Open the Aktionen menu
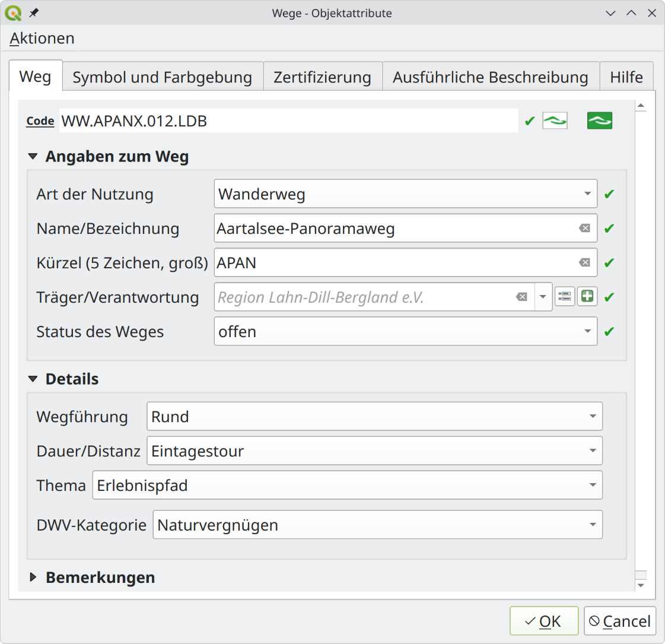Image resolution: width=665 pixels, height=644 pixels. [42, 38]
